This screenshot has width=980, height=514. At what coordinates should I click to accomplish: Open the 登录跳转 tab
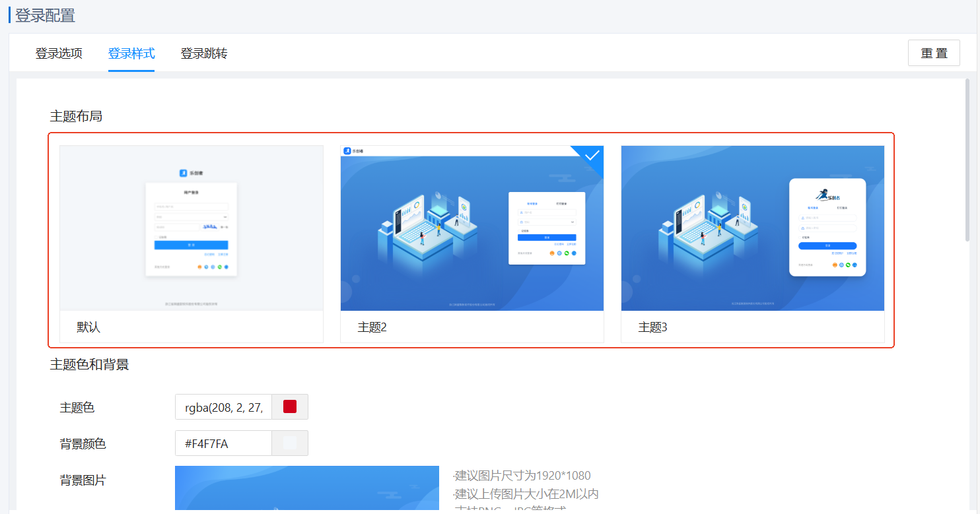point(204,53)
